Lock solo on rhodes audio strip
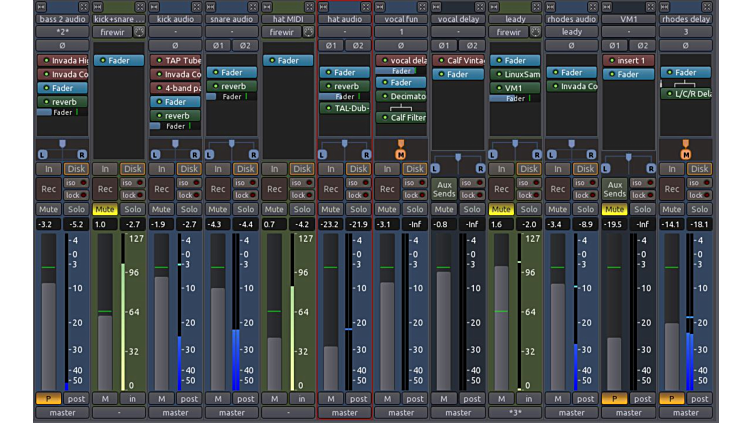Screen dimensions: 752x423 (x=585, y=194)
